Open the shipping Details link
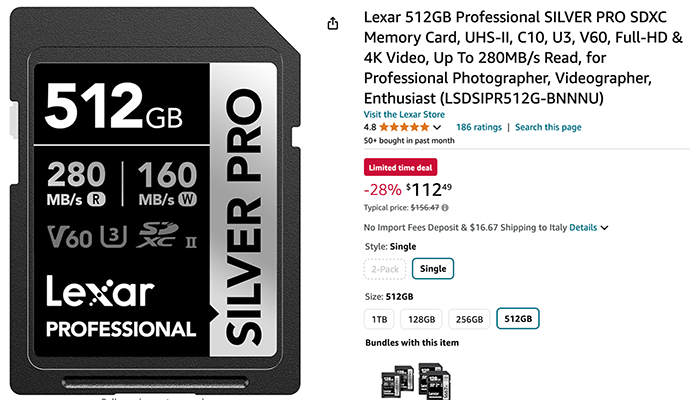Screen dimensions: 700x400 [583, 228]
